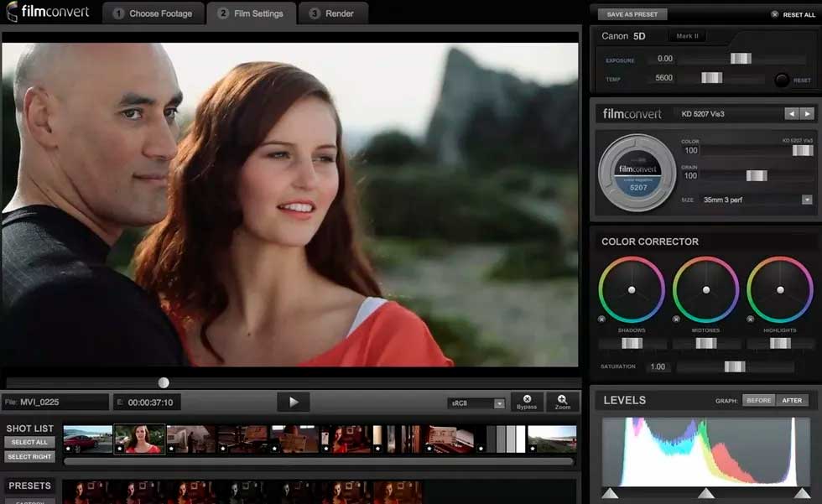Toggle the star on the red car thumbnail
Viewport: 822px width, 504px height.
tap(68, 449)
